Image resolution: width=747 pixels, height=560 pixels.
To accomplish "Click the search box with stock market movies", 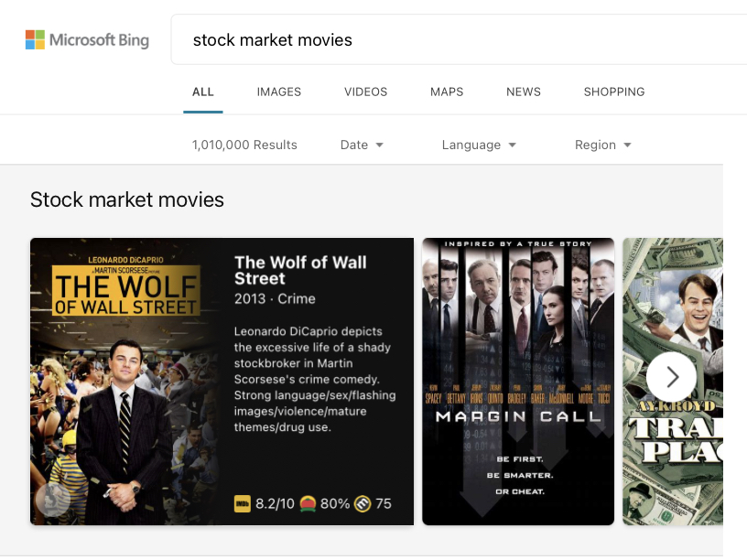I will pos(459,39).
